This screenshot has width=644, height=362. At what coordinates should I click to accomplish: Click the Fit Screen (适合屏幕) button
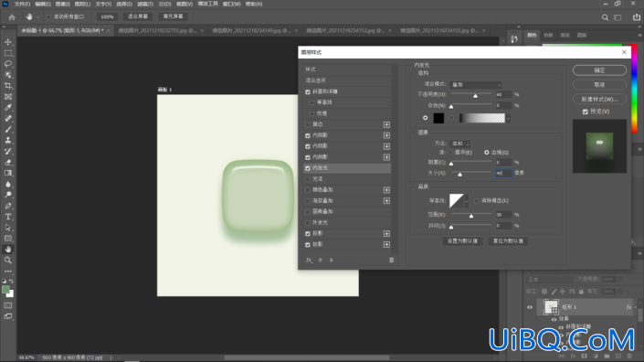(x=138, y=16)
